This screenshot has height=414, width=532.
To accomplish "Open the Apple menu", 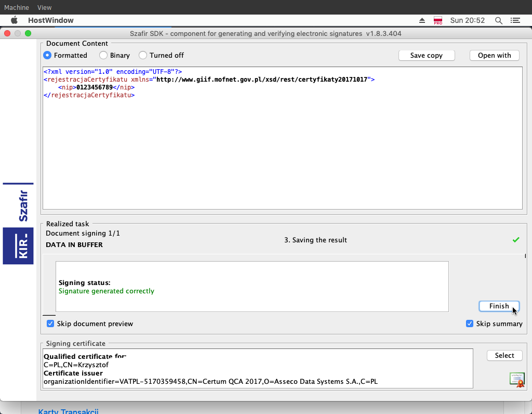I will 15,20.
